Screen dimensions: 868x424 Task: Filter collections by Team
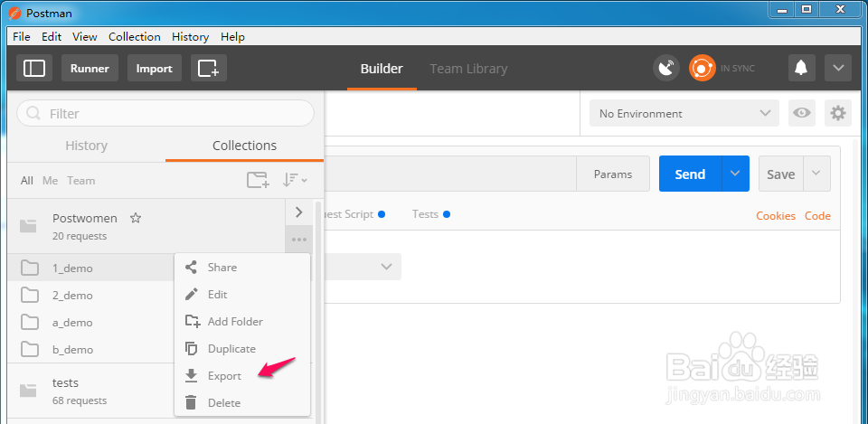80,181
